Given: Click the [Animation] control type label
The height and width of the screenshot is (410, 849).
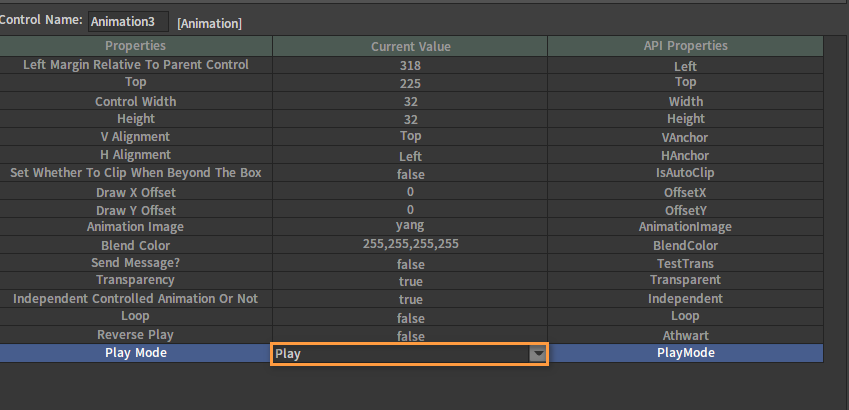Looking at the screenshot, I should click(210, 24).
